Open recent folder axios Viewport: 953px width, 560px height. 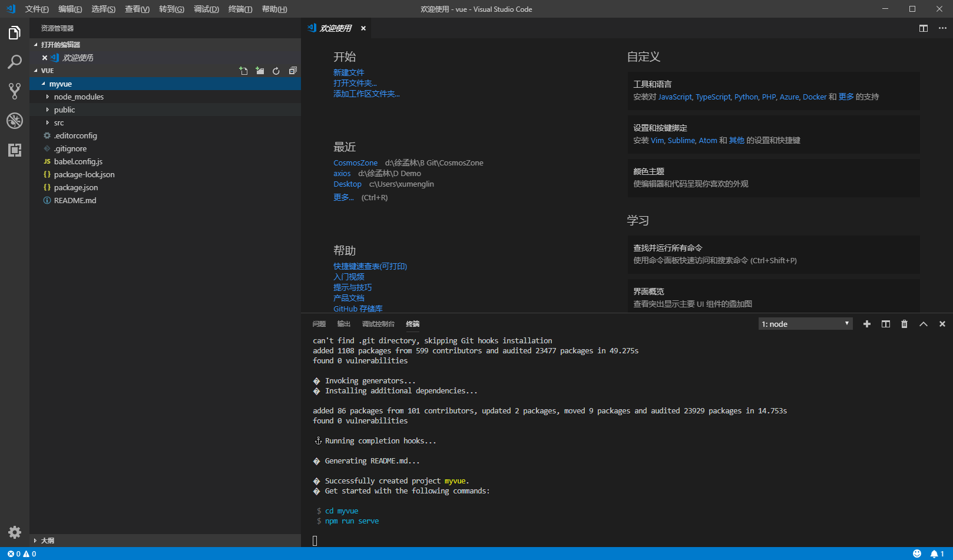pos(342,173)
